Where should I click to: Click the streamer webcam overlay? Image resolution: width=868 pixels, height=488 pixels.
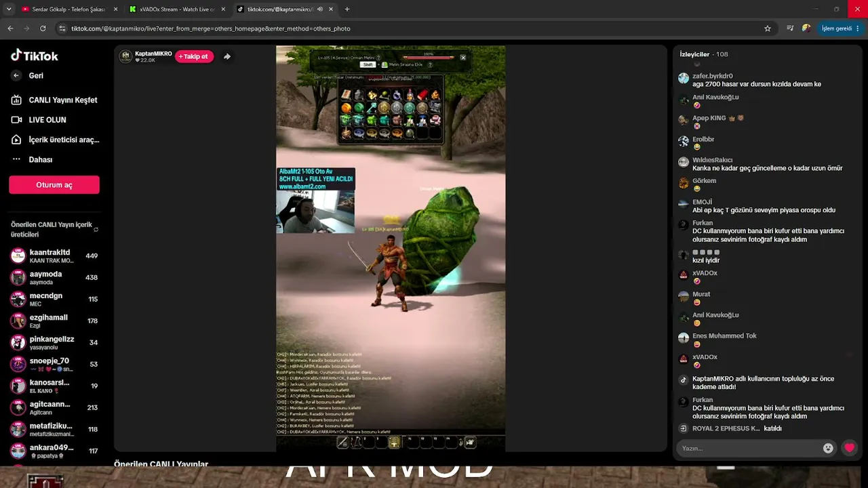(315, 212)
